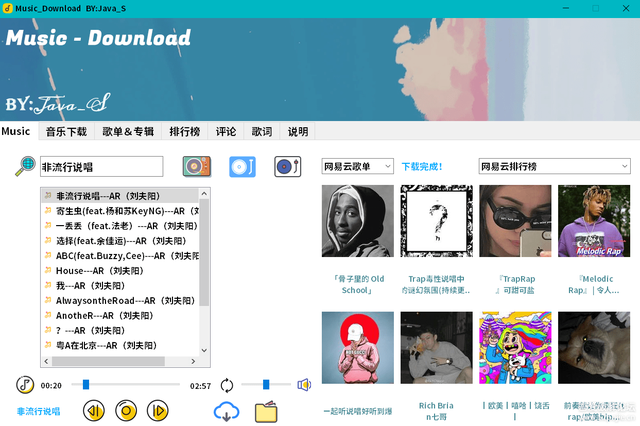The image size is (640, 426).
Task: Click the song list scroll down arrow
Action: [x=204, y=351]
